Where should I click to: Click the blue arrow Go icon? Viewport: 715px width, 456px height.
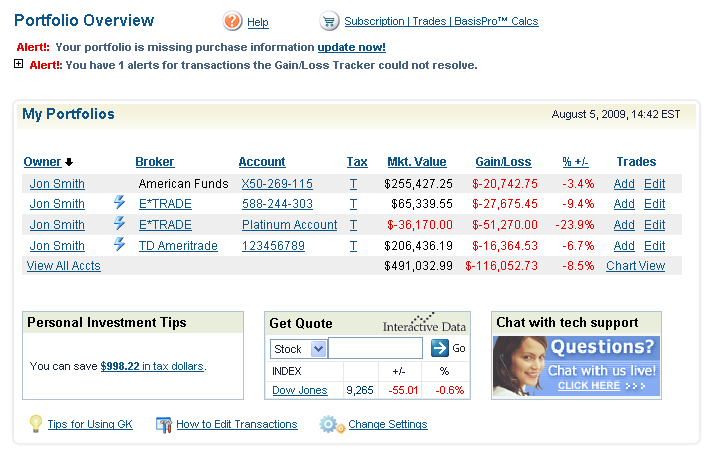coord(440,348)
